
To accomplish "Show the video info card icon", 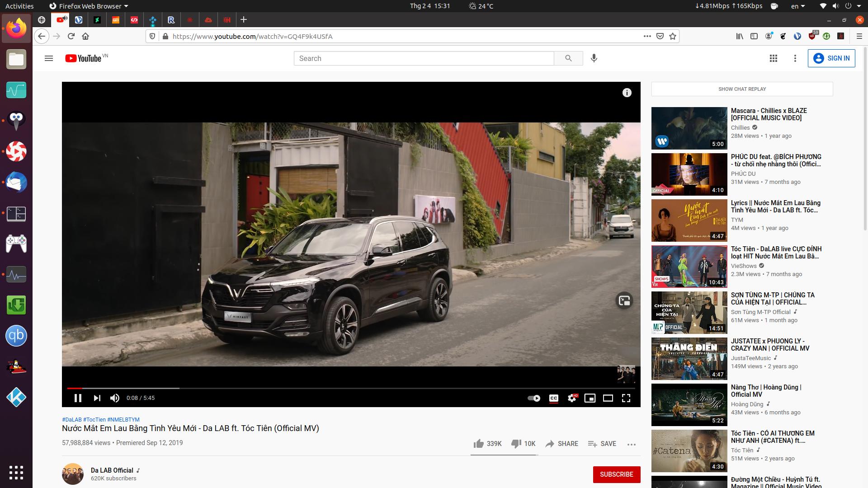I will (627, 93).
